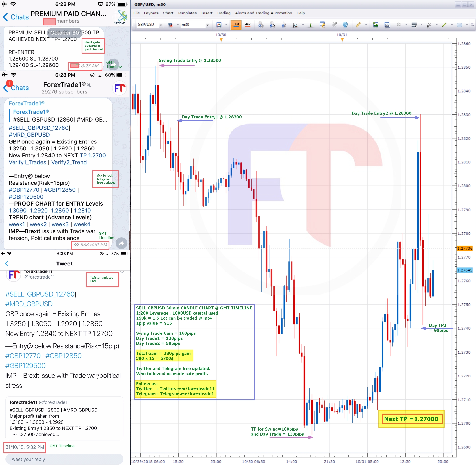Go back to Chats from premium channel
Image resolution: width=476 pixels, height=465 pixels.
(x=16, y=17)
